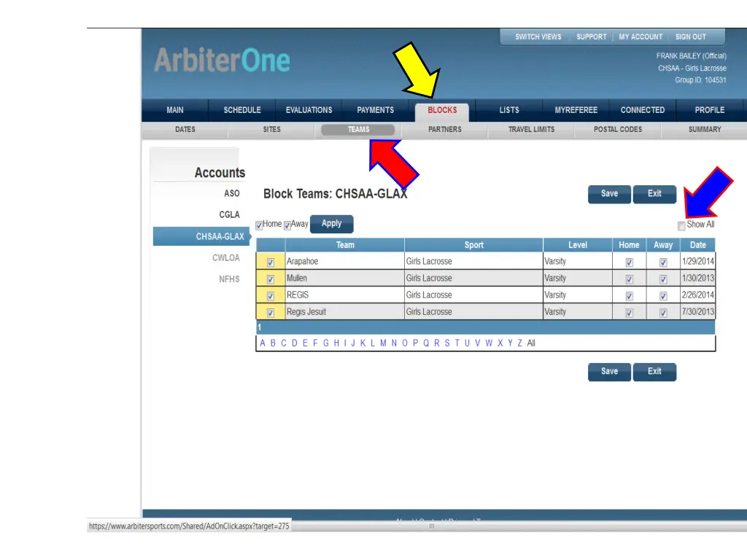The width and height of the screenshot is (747, 560).
Task: Go to the EVALUATIONS tab
Action: point(309,110)
